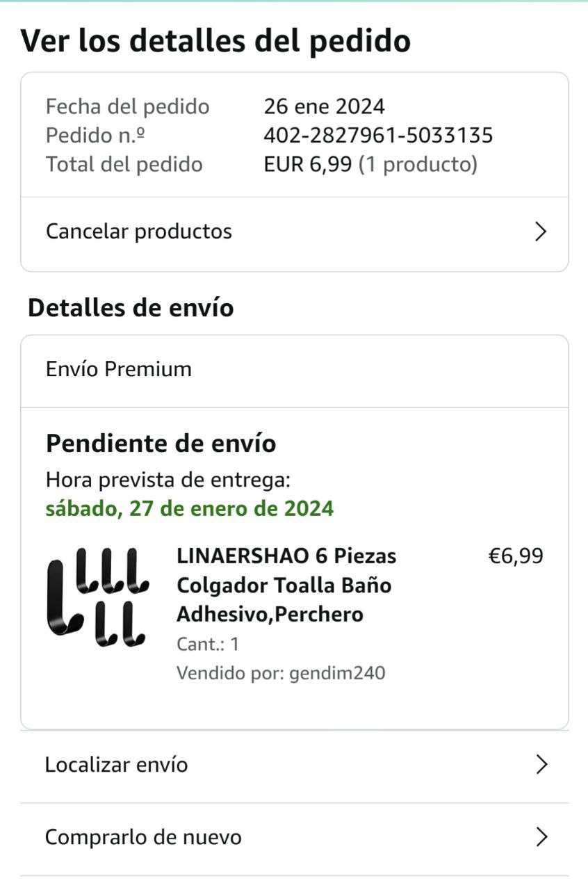Image resolution: width=588 pixels, height=890 pixels.
Task: Click the item price €6,99
Action: click(516, 556)
